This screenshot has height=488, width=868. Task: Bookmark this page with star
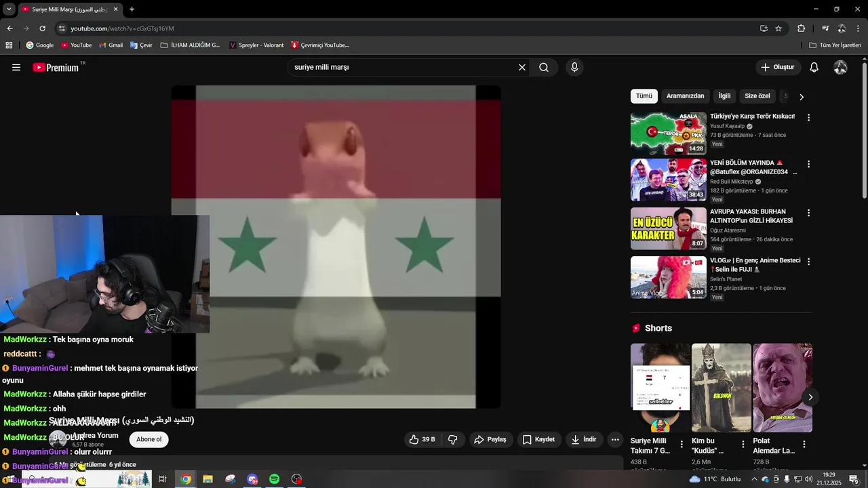pos(778,28)
